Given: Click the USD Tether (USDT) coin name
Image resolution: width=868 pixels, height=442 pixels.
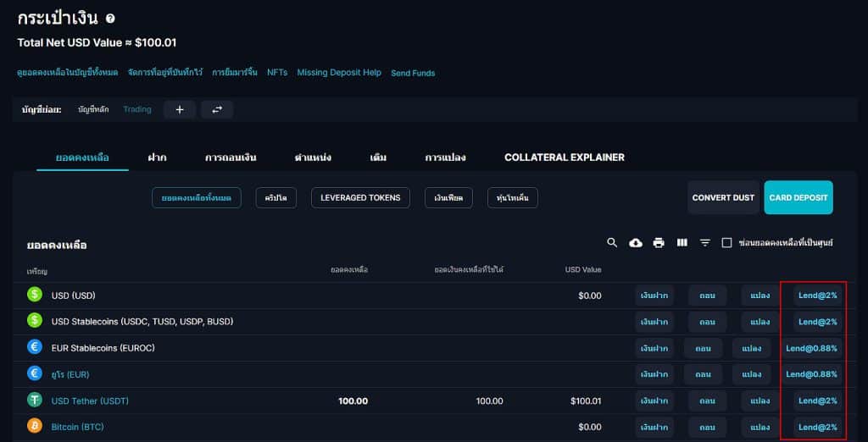Looking at the screenshot, I should click(x=90, y=401).
